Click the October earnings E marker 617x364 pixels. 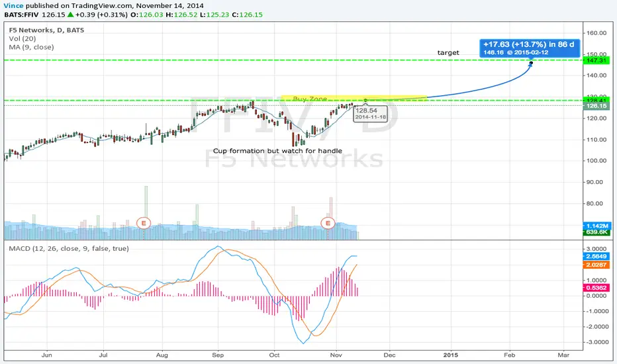click(x=328, y=223)
